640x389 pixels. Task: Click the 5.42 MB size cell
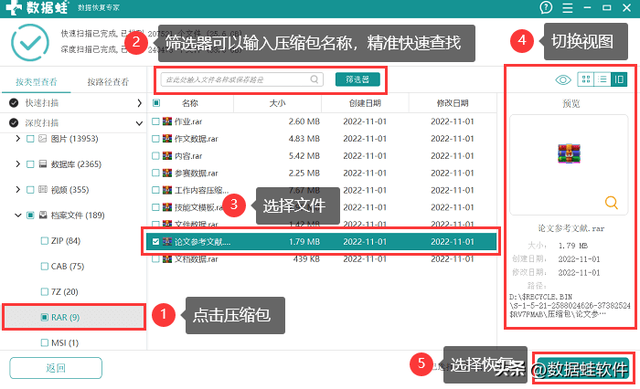point(304,156)
